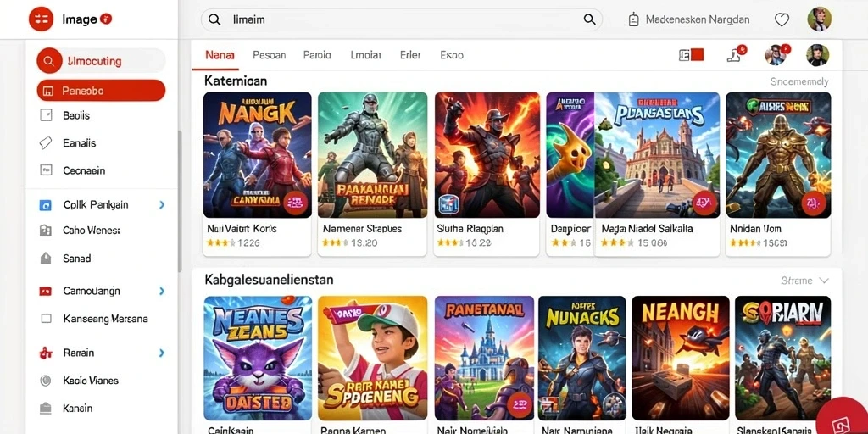Viewport: 868px width, 434px height.
Task: Click the magnifier icon left of Ilmeim
Action: [214, 20]
